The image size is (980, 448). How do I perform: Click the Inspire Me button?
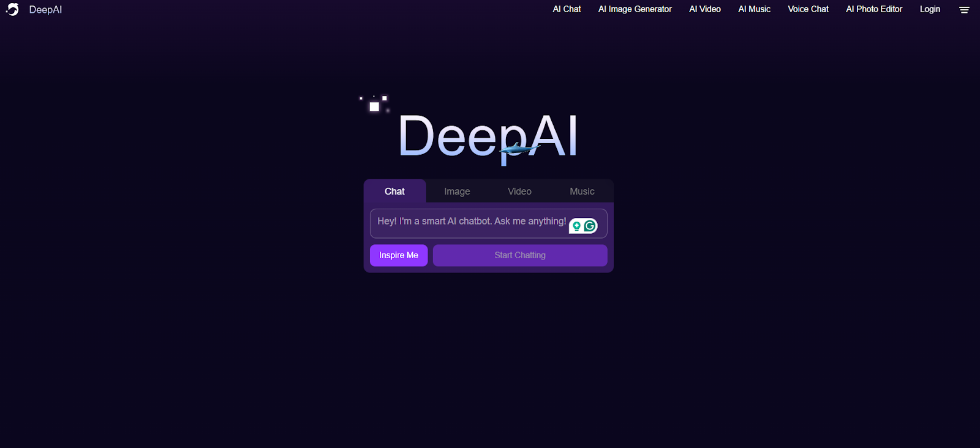pyautogui.click(x=399, y=255)
